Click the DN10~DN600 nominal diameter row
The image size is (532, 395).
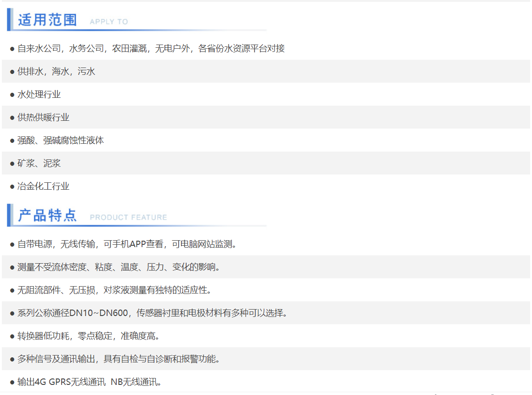pyautogui.click(x=152, y=313)
